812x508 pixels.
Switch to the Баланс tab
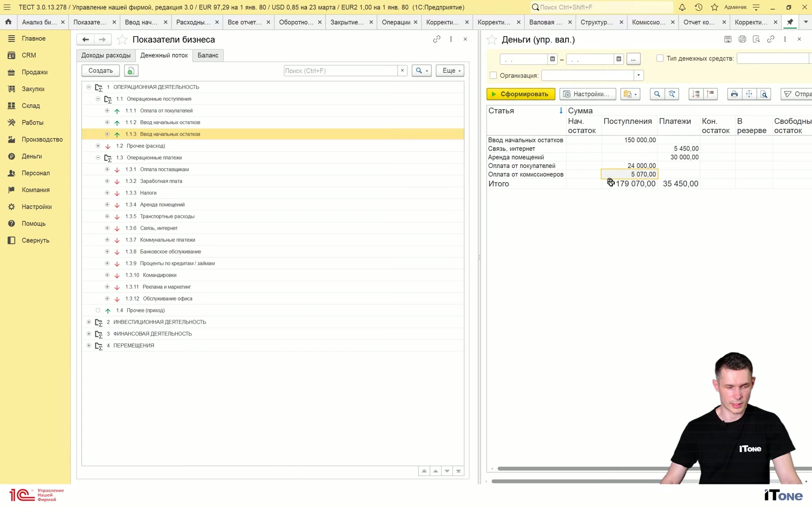pos(208,55)
